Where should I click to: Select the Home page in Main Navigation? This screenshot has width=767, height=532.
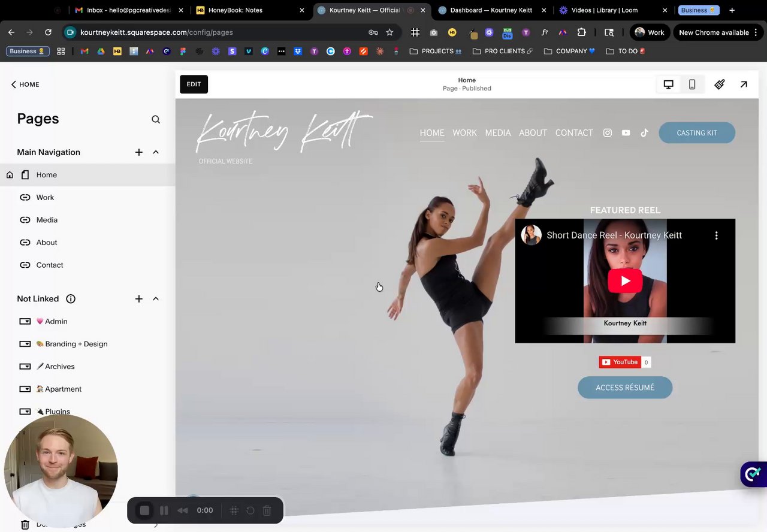pos(87,175)
